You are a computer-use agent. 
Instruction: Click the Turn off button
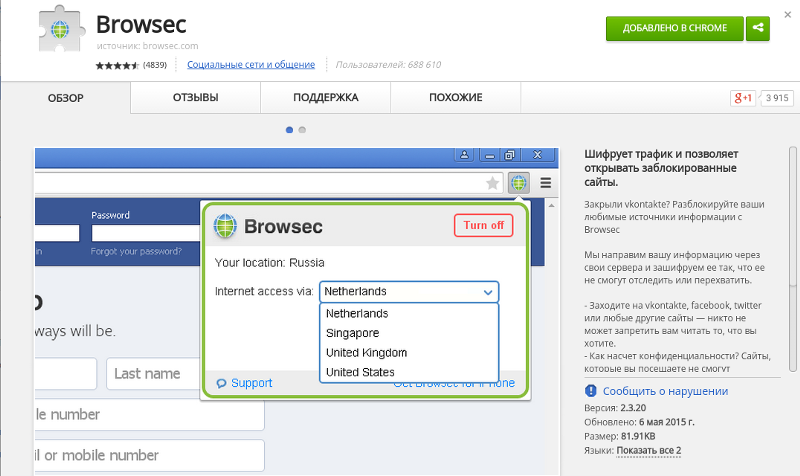click(x=483, y=225)
